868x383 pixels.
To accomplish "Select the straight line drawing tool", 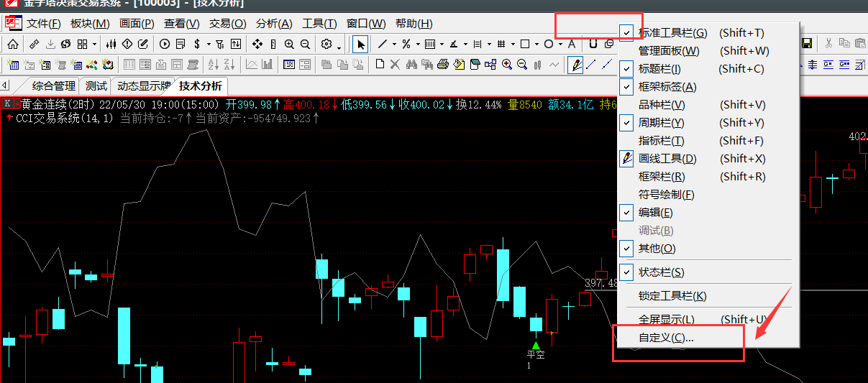I will pyautogui.click(x=383, y=44).
